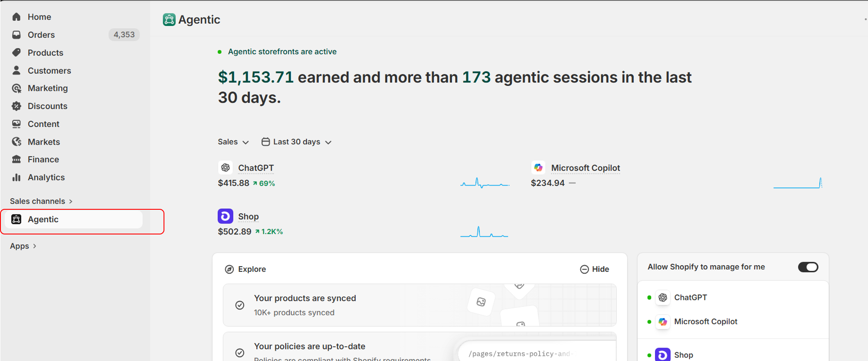Toggle Allow Shopify to manage for me

[x=808, y=267]
